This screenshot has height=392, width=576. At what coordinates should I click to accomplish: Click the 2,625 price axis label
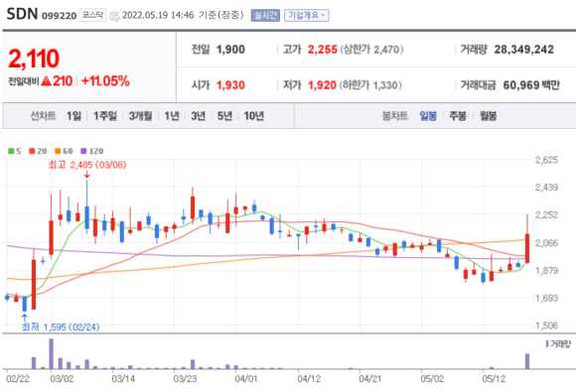pyautogui.click(x=547, y=160)
